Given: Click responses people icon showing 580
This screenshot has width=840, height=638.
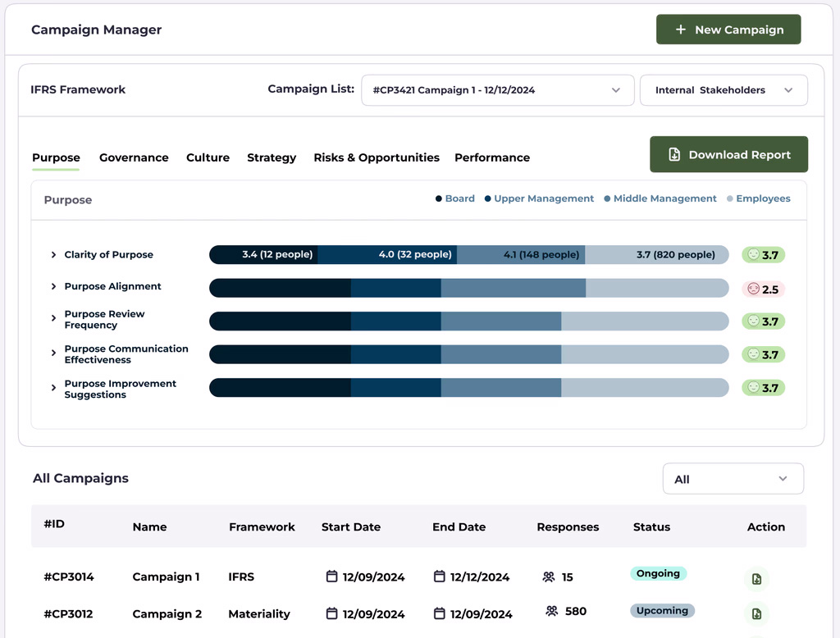Looking at the screenshot, I should [x=552, y=611].
